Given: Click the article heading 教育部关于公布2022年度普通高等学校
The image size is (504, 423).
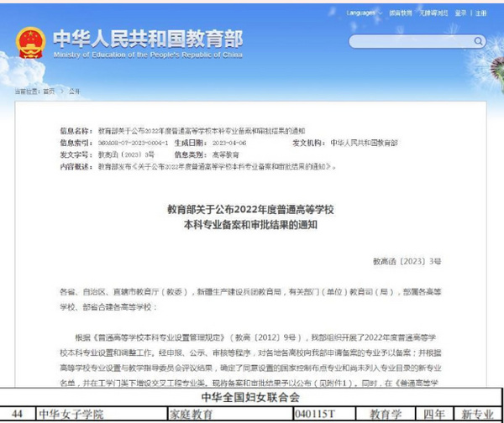Looking at the screenshot, I should [x=250, y=210].
